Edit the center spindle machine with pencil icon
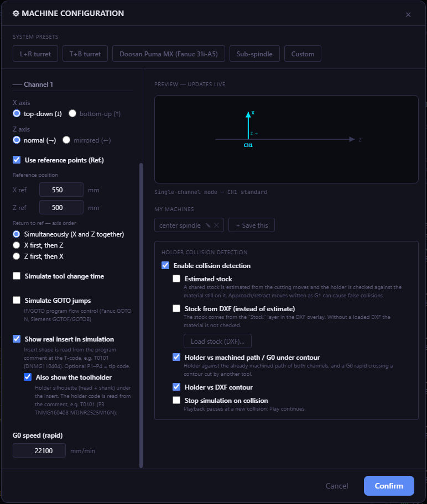 tap(208, 225)
